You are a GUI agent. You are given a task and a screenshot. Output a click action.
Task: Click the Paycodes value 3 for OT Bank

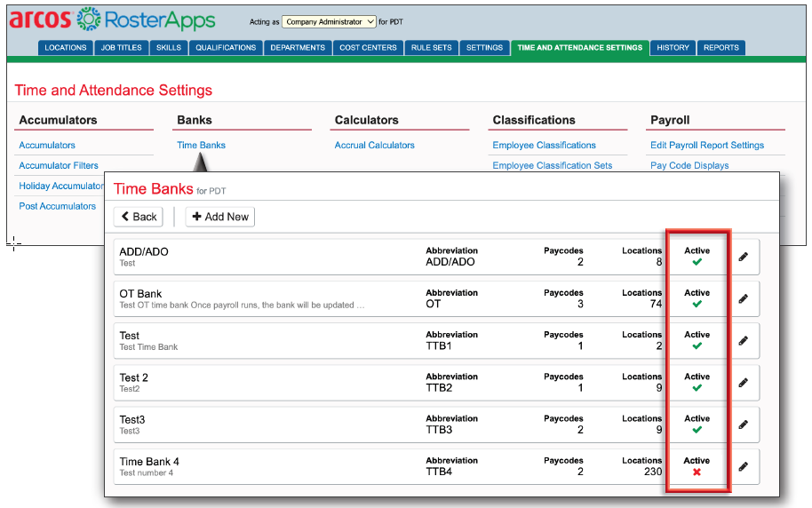tap(580, 304)
